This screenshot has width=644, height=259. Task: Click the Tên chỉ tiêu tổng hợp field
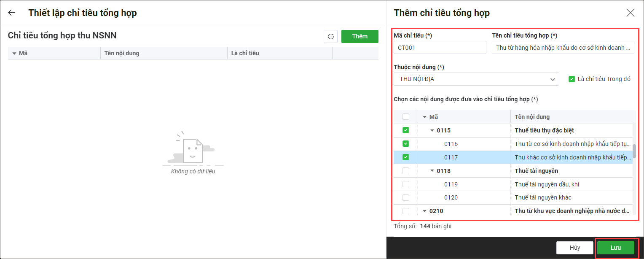tap(563, 48)
